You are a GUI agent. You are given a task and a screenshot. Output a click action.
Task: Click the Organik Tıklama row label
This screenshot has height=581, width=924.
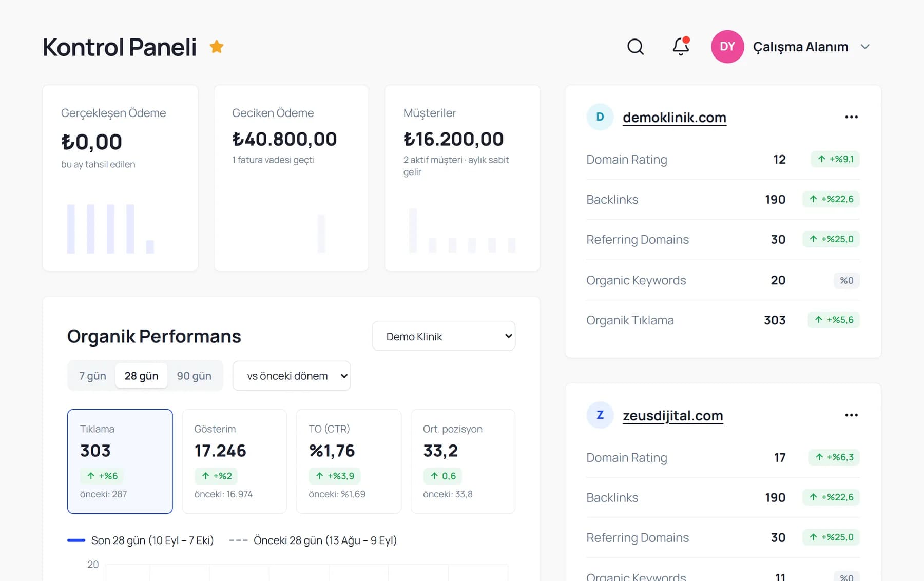tap(630, 320)
